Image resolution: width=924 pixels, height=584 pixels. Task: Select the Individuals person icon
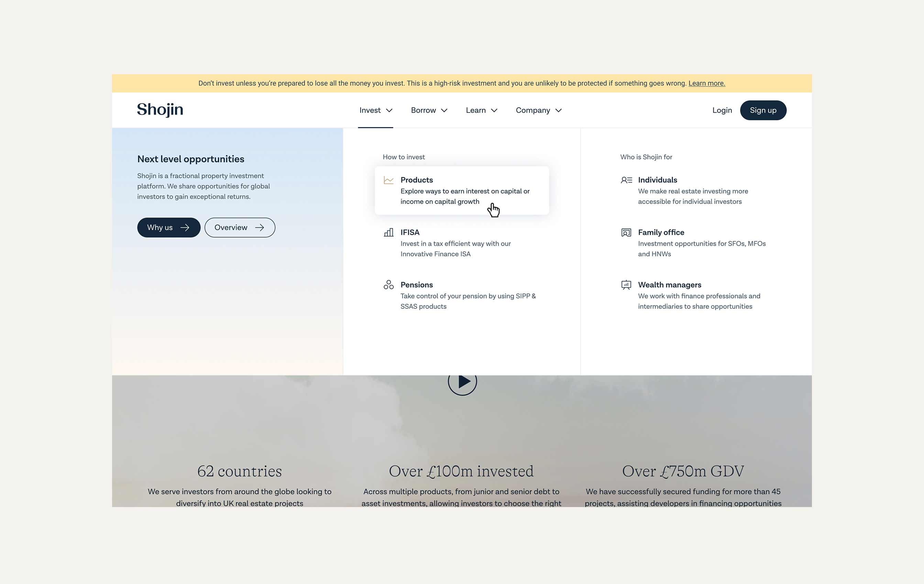(x=626, y=179)
